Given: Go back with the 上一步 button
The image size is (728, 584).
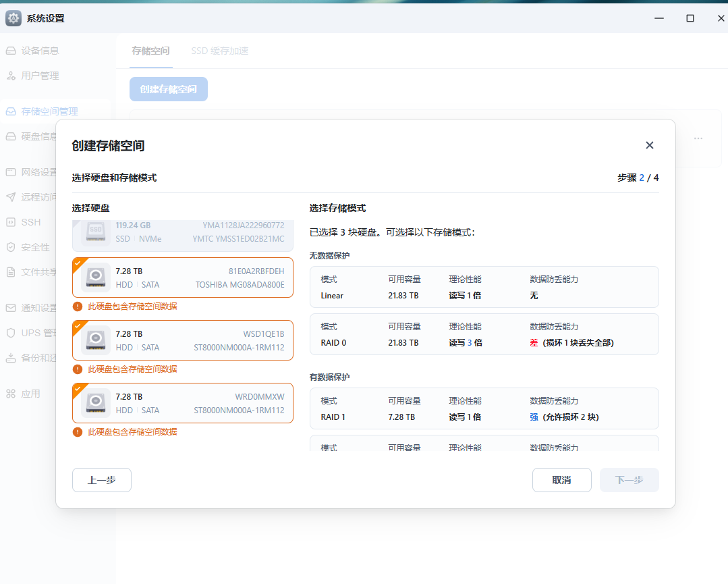Looking at the screenshot, I should [x=101, y=480].
